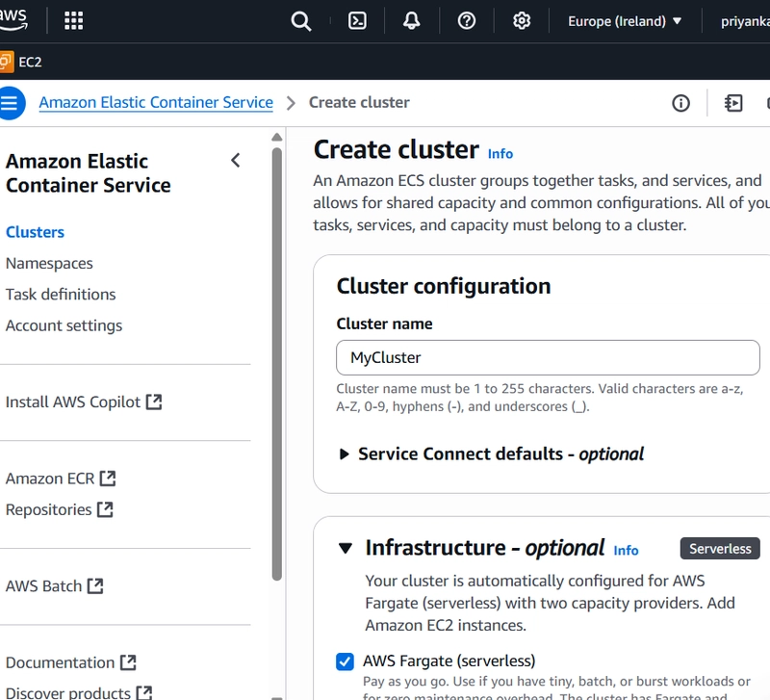Open the priyanka account menu

point(745,21)
